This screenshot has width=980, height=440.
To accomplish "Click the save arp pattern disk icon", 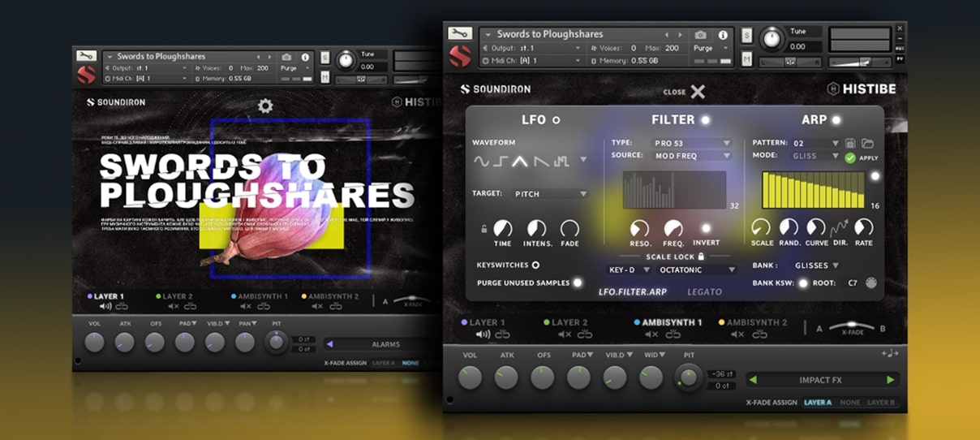I will point(850,143).
